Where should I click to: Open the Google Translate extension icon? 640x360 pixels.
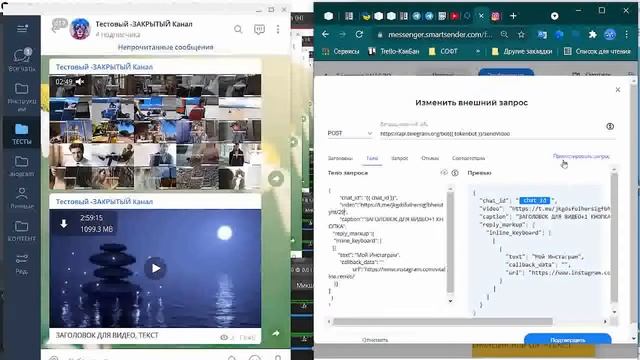click(x=542, y=35)
